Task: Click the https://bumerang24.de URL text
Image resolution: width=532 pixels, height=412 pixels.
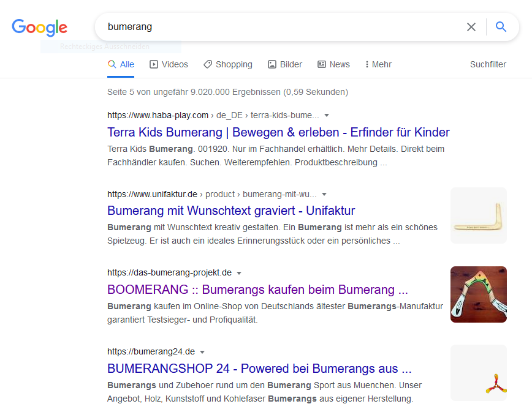Action: pos(151,351)
